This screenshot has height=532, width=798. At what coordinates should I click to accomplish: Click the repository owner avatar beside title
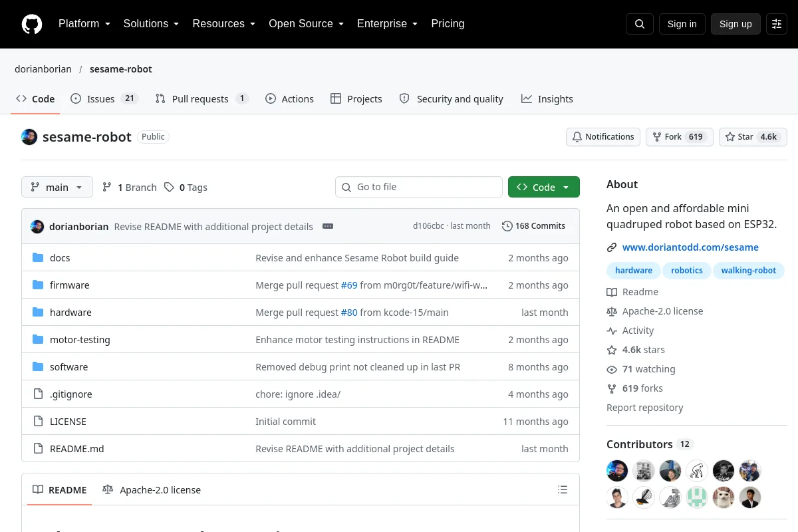pyautogui.click(x=29, y=137)
